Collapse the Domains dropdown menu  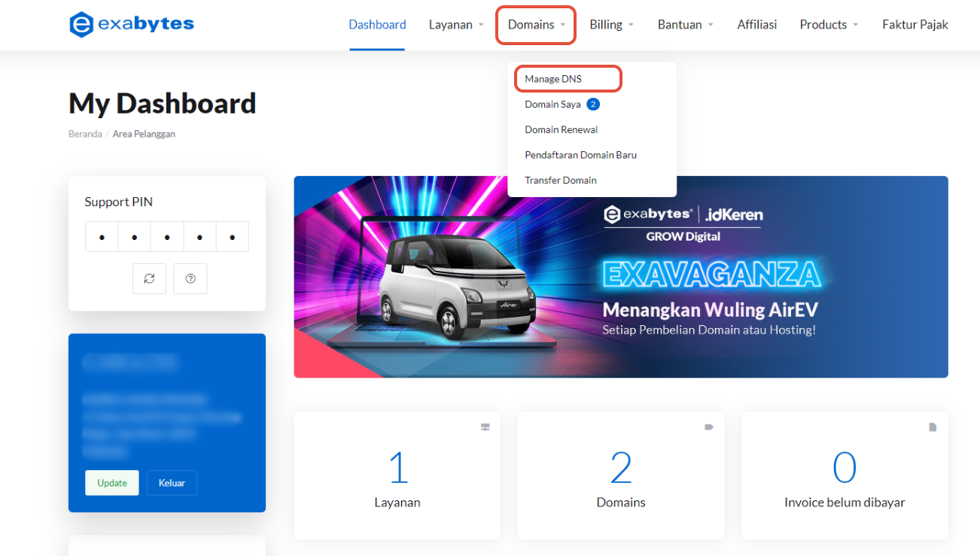coord(537,25)
